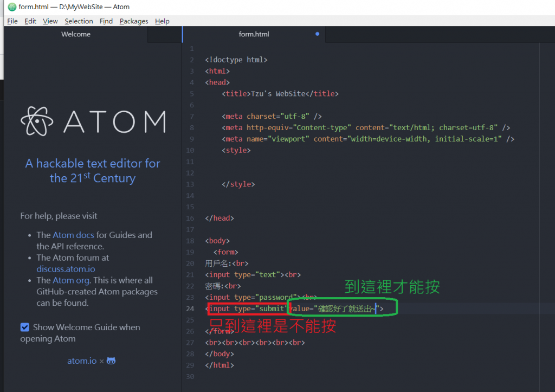Open the Edit menu
The image size is (555, 392).
(x=30, y=21)
